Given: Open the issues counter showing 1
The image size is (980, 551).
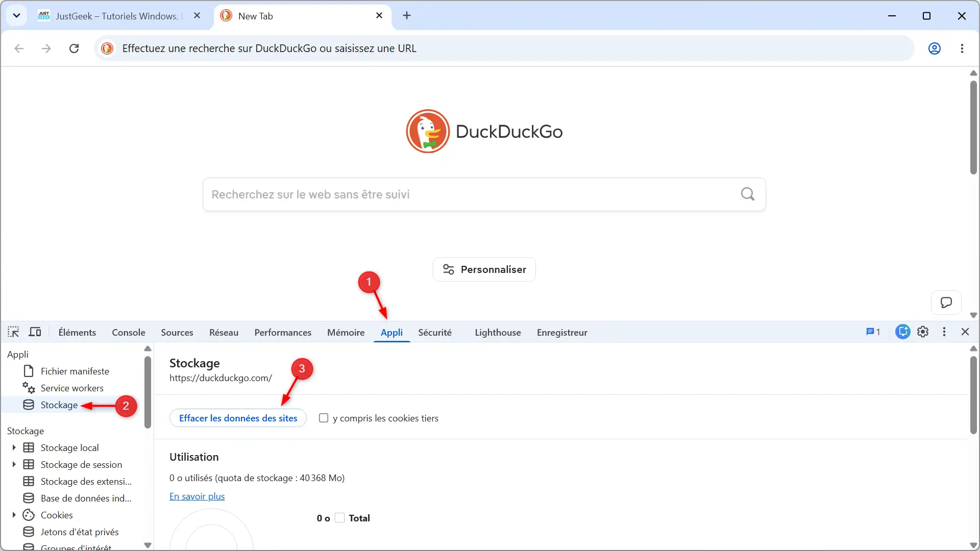Looking at the screenshot, I should [x=873, y=332].
